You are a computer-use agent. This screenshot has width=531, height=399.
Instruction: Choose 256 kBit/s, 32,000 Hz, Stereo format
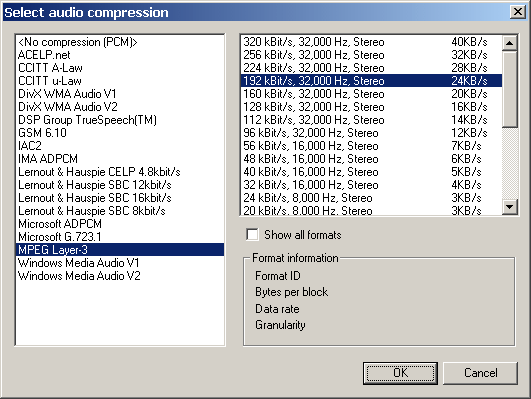coord(371,55)
